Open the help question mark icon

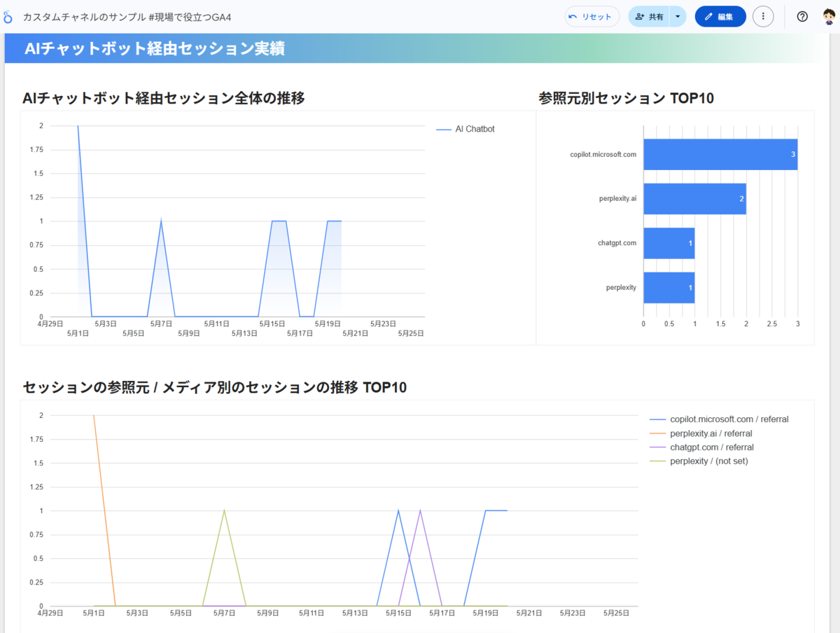click(802, 17)
